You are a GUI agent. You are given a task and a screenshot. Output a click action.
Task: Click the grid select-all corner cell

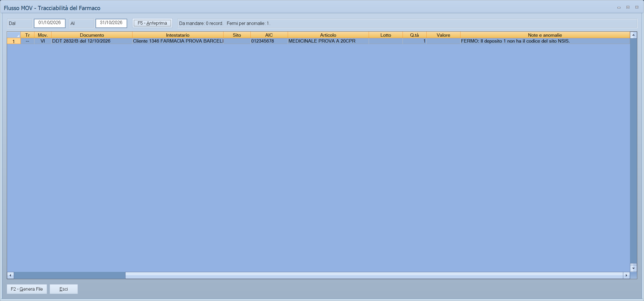(x=14, y=35)
